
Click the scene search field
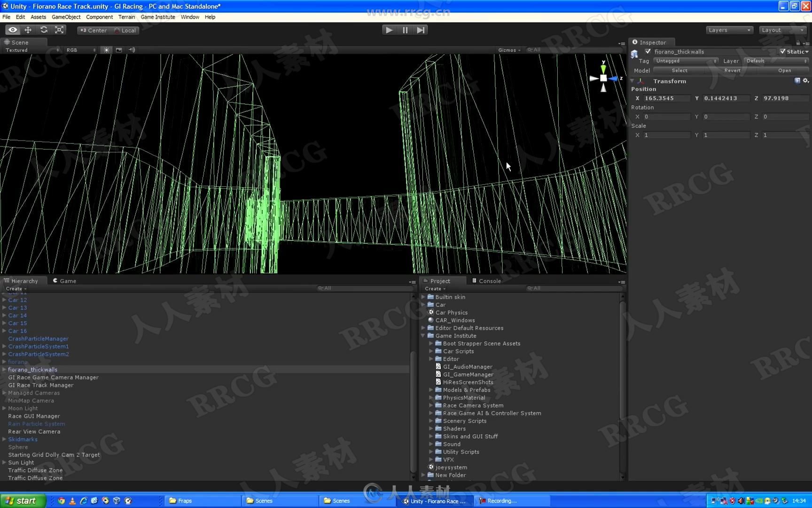(573, 50)
